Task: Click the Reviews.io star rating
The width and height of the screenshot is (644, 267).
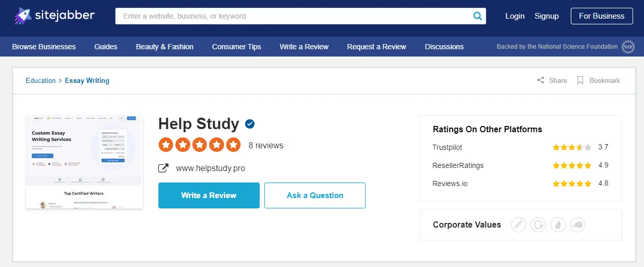Action: click(572, 184)
